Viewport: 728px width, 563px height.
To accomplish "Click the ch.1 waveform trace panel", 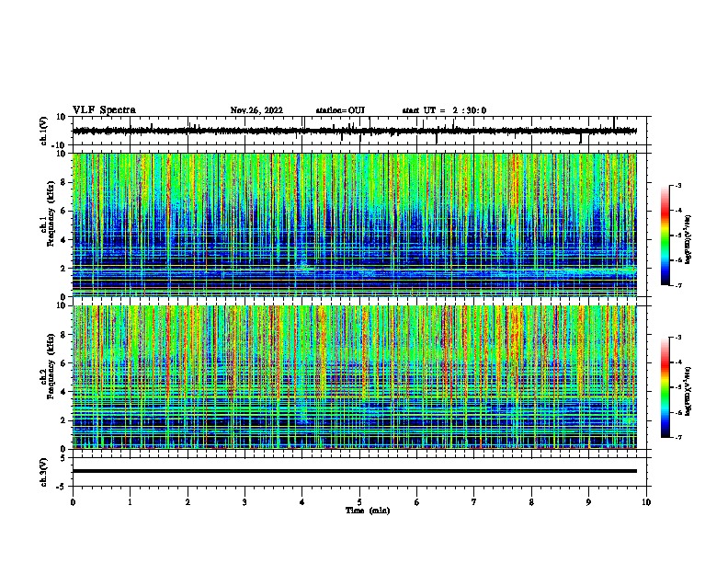I will (x=361, y=131).
